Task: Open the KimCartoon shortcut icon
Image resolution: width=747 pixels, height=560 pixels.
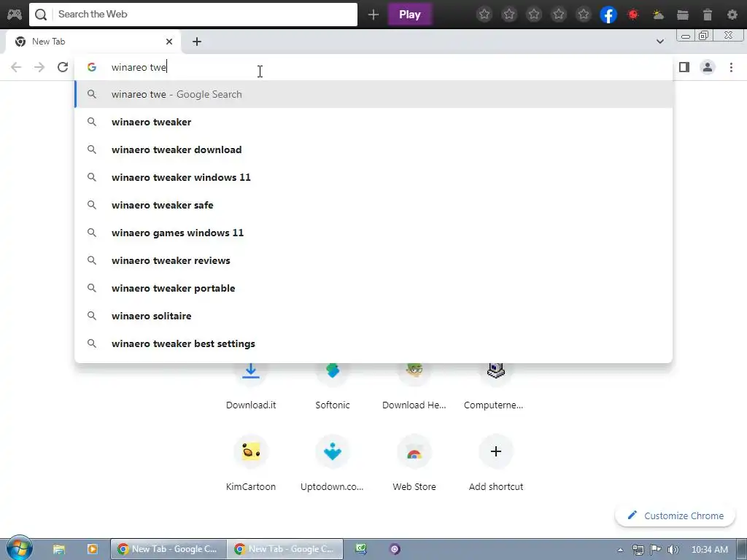Action: 251,451
